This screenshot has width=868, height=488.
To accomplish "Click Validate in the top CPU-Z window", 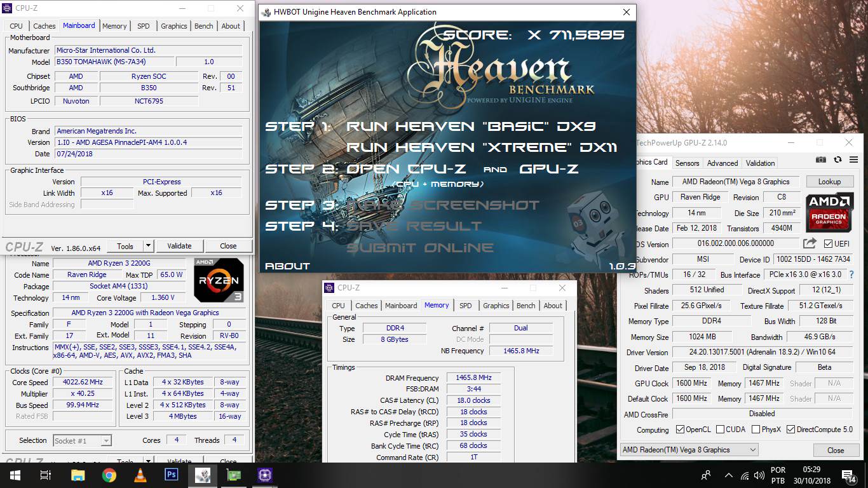I will click(179, 246).
